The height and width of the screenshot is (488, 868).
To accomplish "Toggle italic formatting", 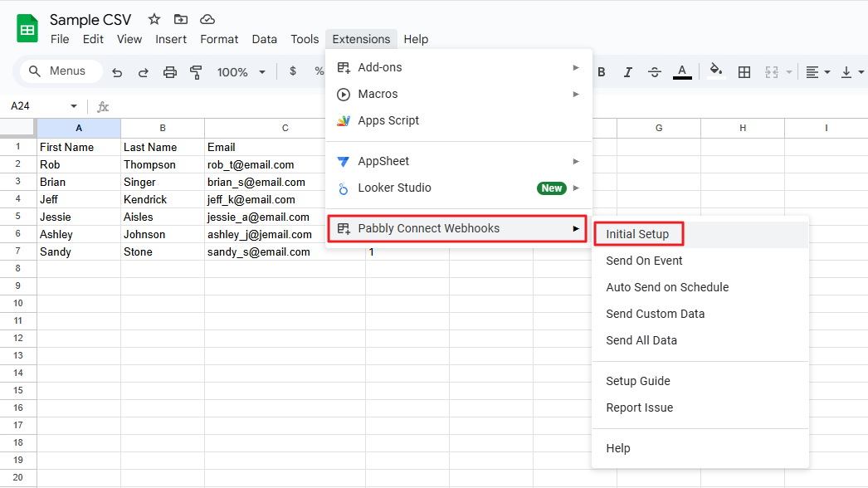I will coord(628,72).
